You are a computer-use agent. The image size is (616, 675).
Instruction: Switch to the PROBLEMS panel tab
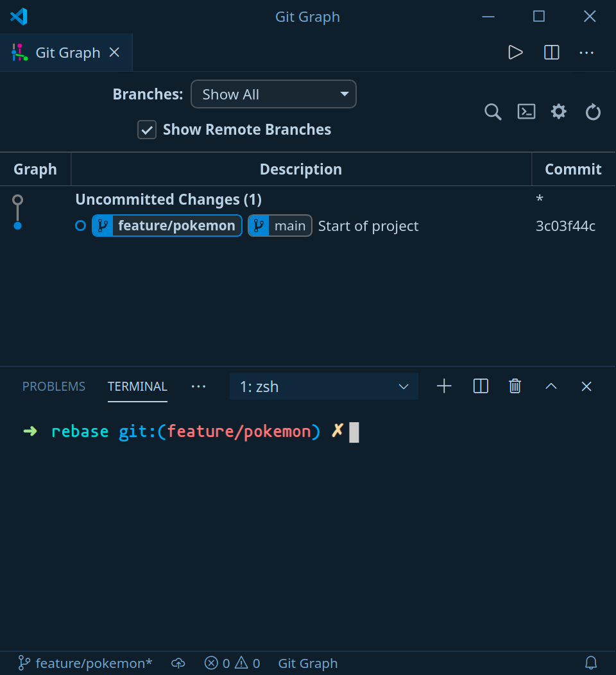click(x=54, y=386)
